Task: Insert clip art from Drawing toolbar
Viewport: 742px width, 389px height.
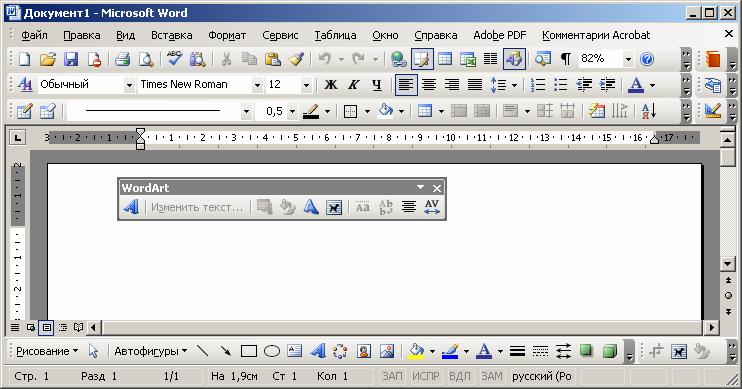Action: pyautogui.click(x=363, y=351)
